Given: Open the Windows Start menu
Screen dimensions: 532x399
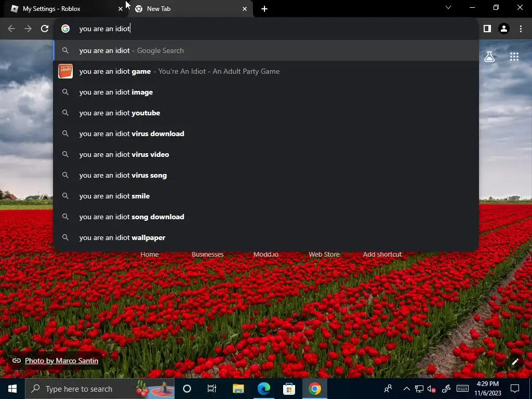Looking at the screenshot, I should (x=12, y=389).
